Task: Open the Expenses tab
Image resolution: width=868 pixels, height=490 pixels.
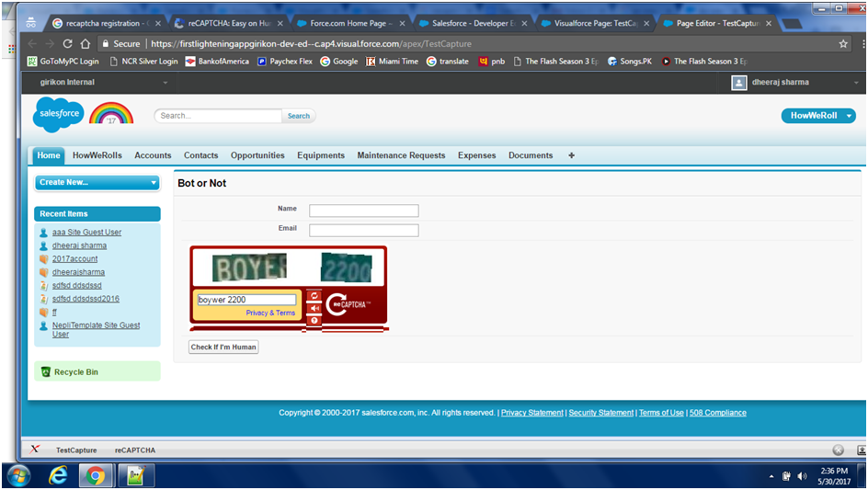Action: click(x=476, y=155)
